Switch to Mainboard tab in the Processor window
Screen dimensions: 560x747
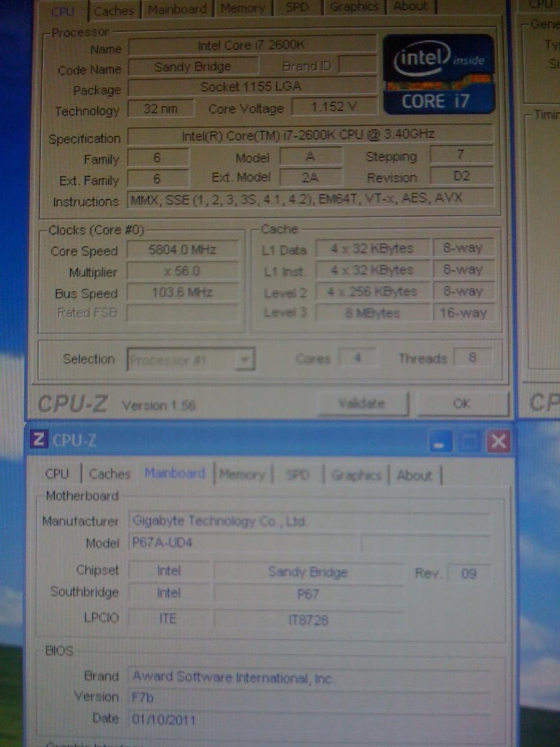(177, 9)
